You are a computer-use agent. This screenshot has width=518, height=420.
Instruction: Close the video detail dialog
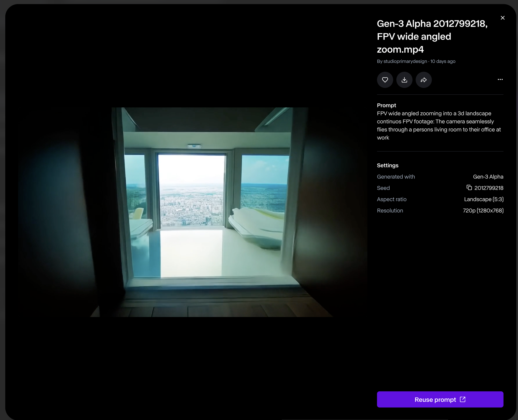tap(502, 18)
